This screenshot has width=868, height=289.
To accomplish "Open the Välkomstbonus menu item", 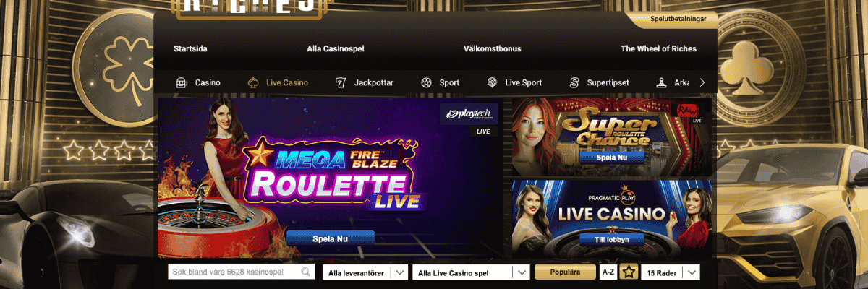I will point(493,49).
